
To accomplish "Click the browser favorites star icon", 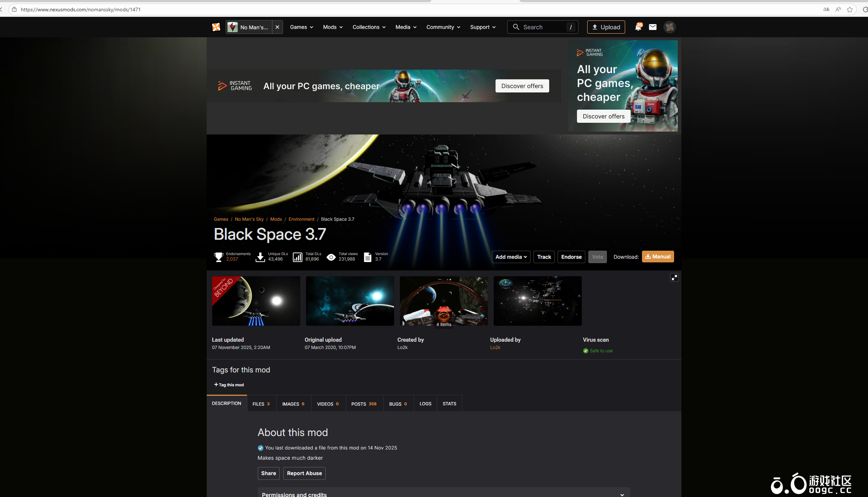I will click(x=849, y=10).
